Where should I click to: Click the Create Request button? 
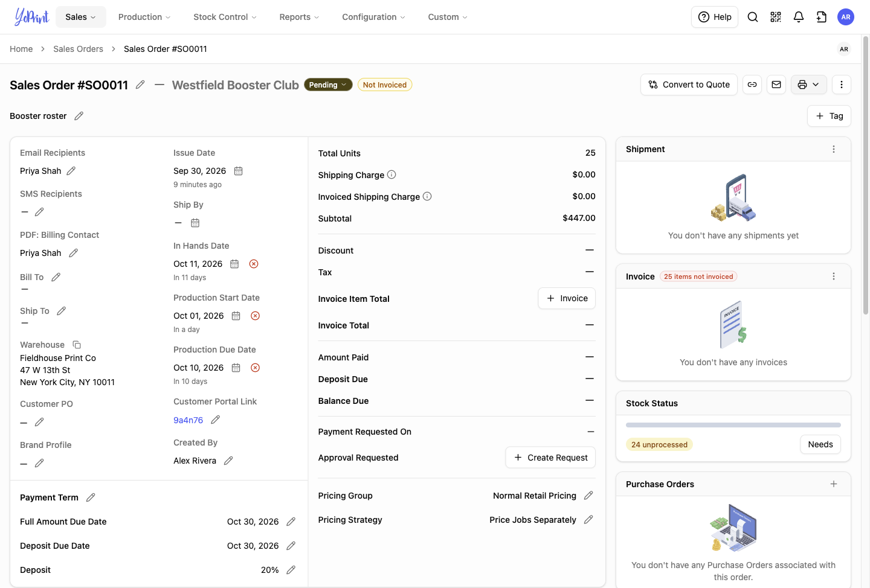[x=550, y=458]
